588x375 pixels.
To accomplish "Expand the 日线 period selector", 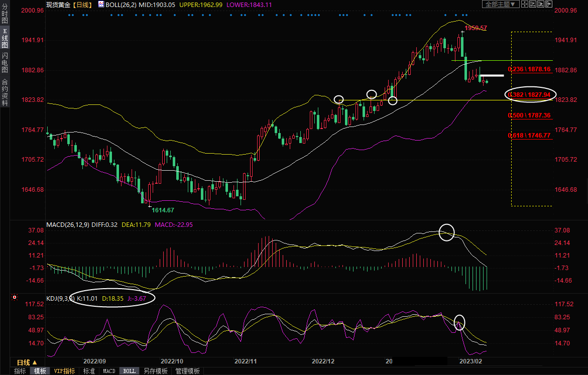I will (27, 362).
